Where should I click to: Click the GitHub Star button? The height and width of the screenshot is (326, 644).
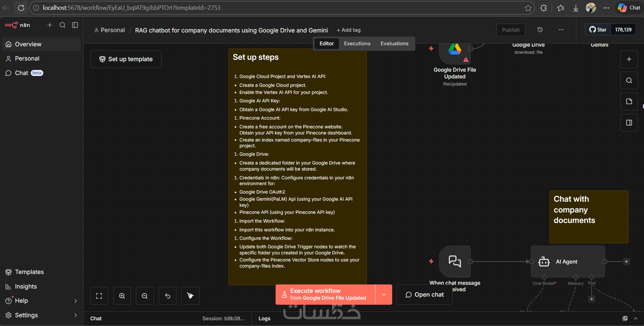tap(598, 29)
